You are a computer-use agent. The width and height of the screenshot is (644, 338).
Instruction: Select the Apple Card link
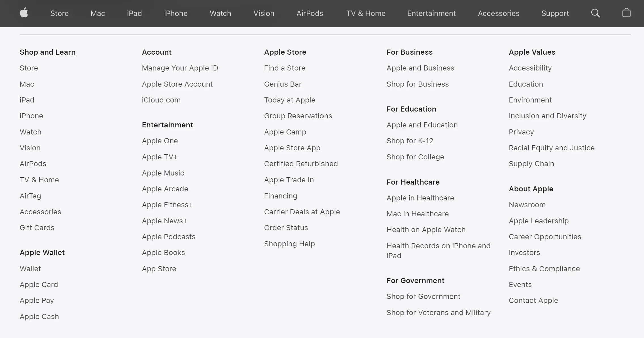(x=39, y=284)
